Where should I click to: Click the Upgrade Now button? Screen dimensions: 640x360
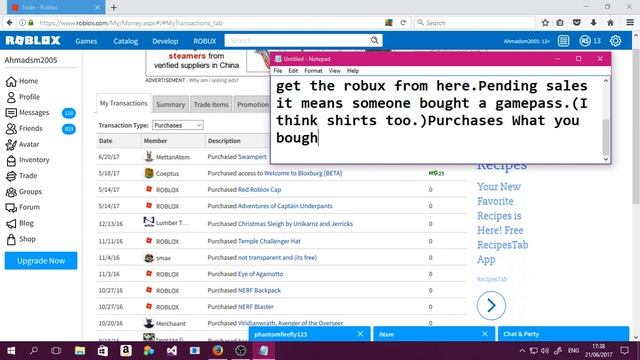[x=41, y=261]
